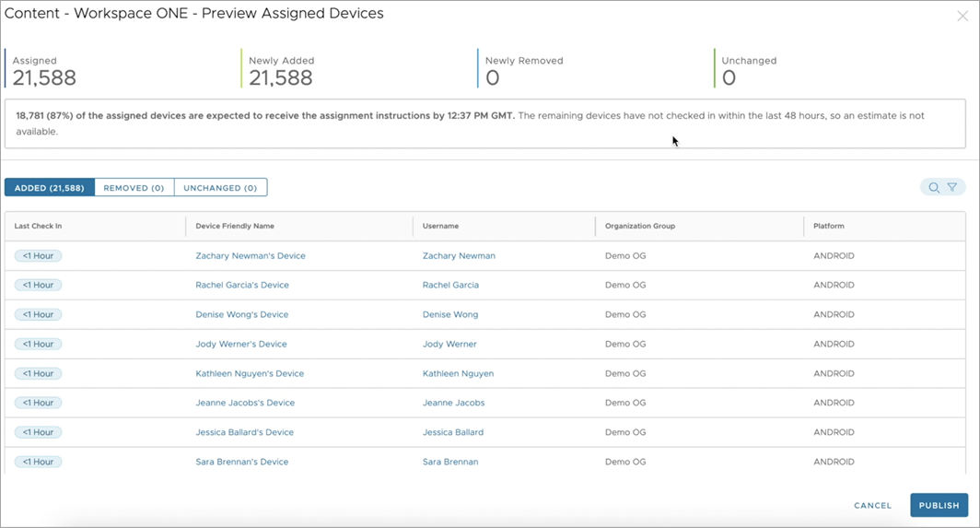This screenshot has height=528, width=980.
Task: Click the 18,781 (87%) estimate message
Action: (485, 123)
